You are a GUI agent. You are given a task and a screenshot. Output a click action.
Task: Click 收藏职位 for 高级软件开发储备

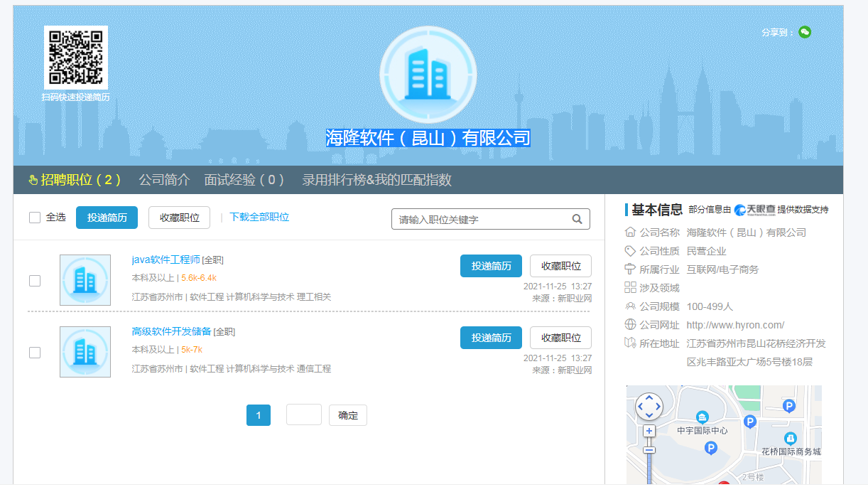tap(560, 338)
